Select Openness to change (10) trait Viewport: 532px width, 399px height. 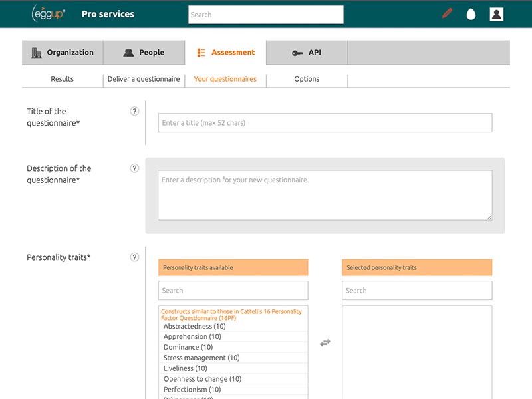click(233, 378)
